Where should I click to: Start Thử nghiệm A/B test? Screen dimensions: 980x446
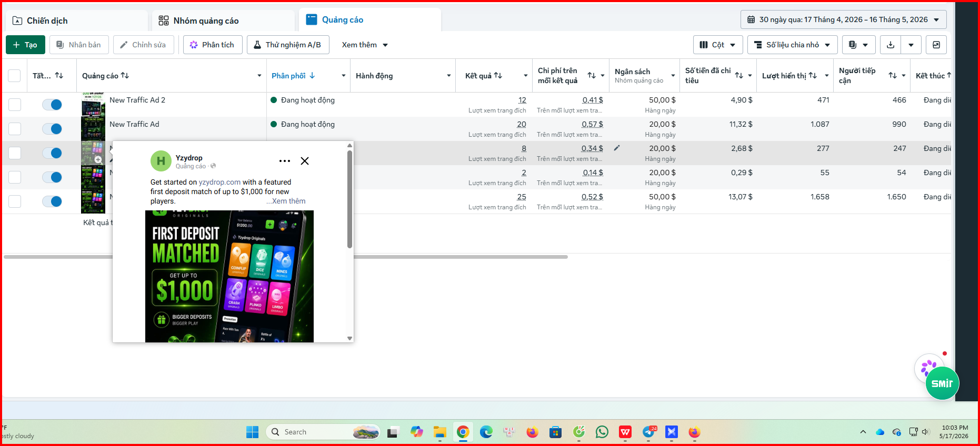click(288, 45)
